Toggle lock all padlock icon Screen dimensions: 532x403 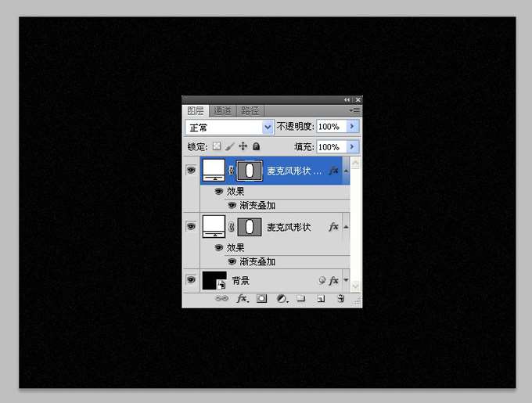(x=256, y=146)
